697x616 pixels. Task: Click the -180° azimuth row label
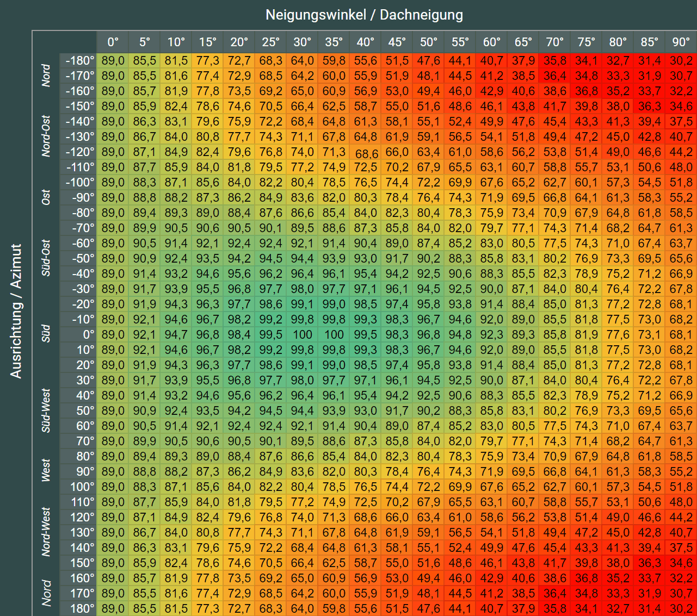pos(78,60)
